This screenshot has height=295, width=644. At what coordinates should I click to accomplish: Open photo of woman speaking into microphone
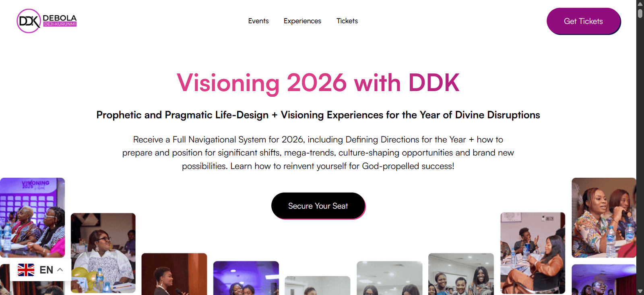(x=604, y=218)
